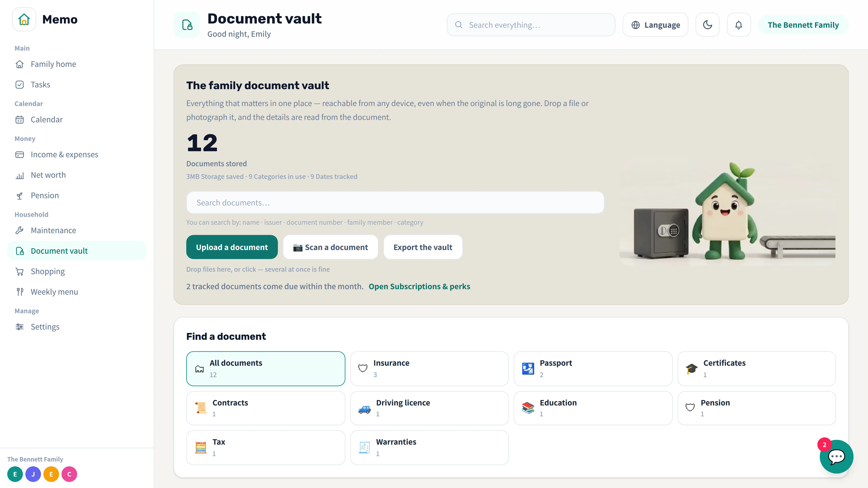
Task: Filter by Passport category
Action: (593, 369)
